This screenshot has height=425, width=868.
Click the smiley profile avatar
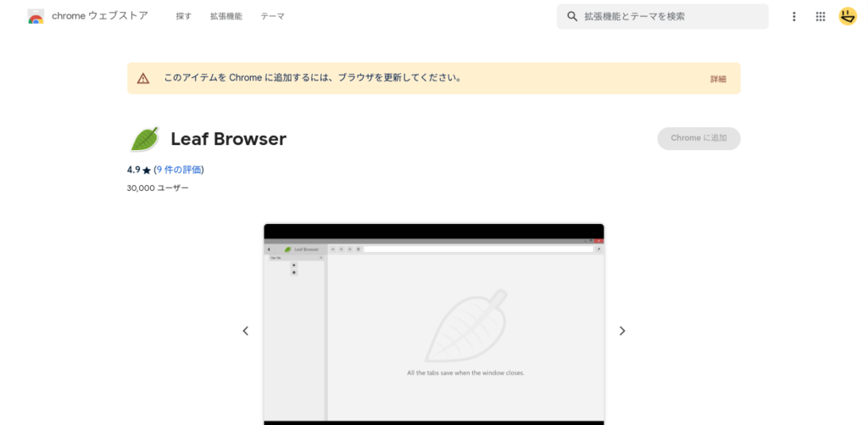coord(848,16)
